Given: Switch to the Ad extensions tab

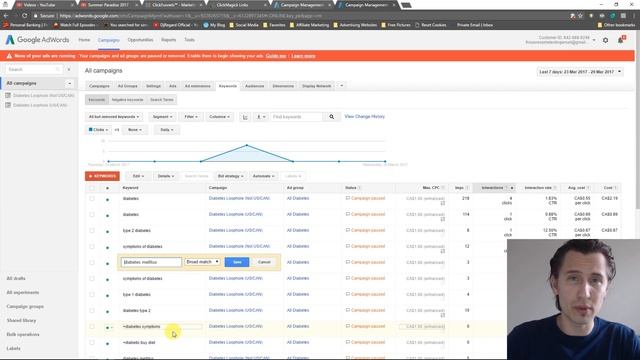Looking at the screenshot, I should point(198,86).
